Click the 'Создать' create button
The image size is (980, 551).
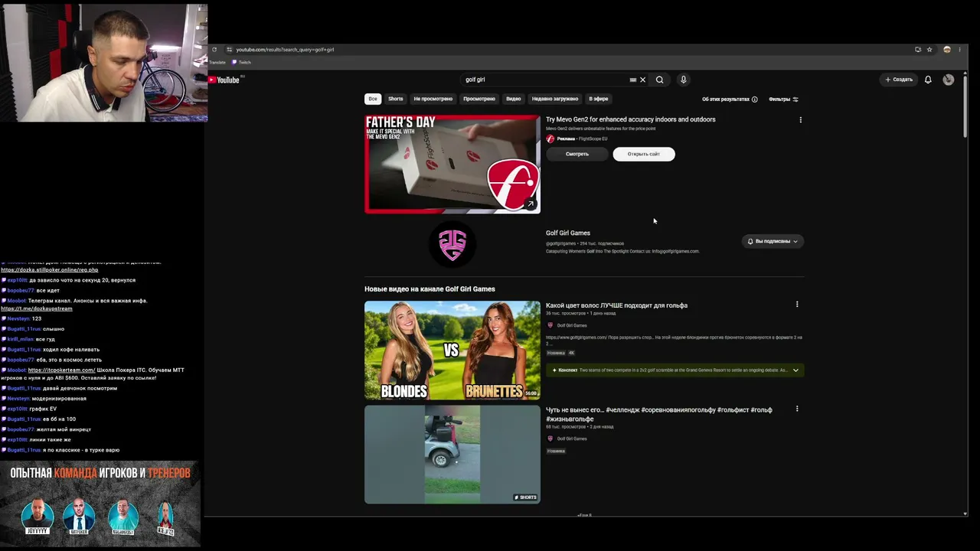[899, 80]
